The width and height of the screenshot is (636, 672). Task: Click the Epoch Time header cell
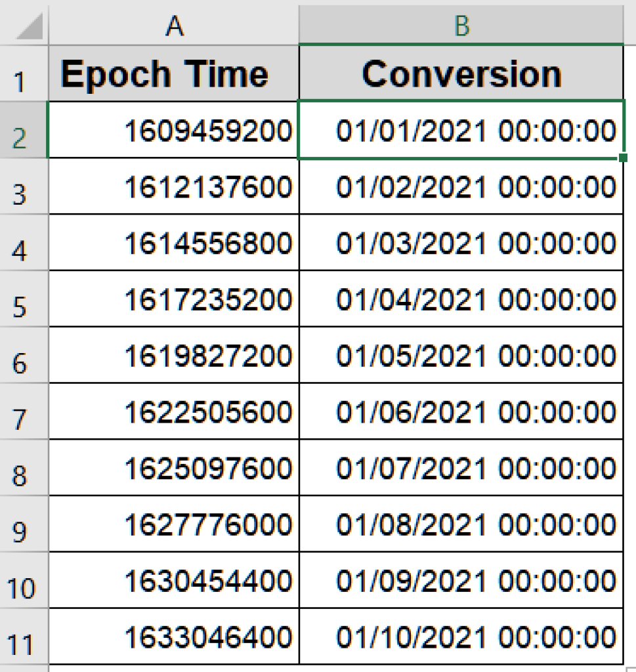(175, 73)
